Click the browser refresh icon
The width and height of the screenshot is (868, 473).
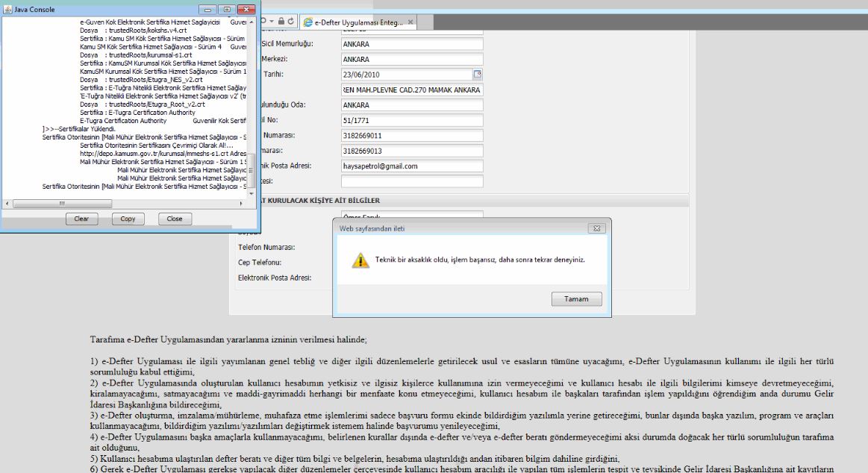[x=290, y=21]
